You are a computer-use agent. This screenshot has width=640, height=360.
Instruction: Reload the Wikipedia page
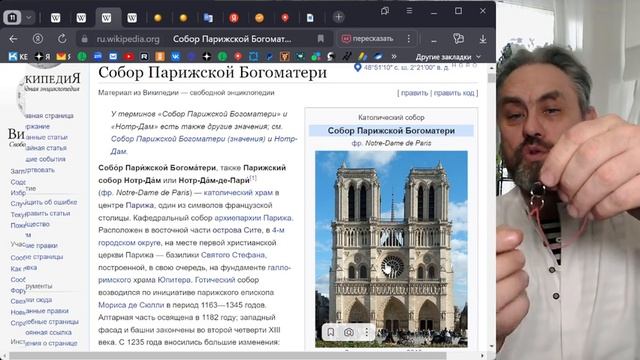(62, 39)
